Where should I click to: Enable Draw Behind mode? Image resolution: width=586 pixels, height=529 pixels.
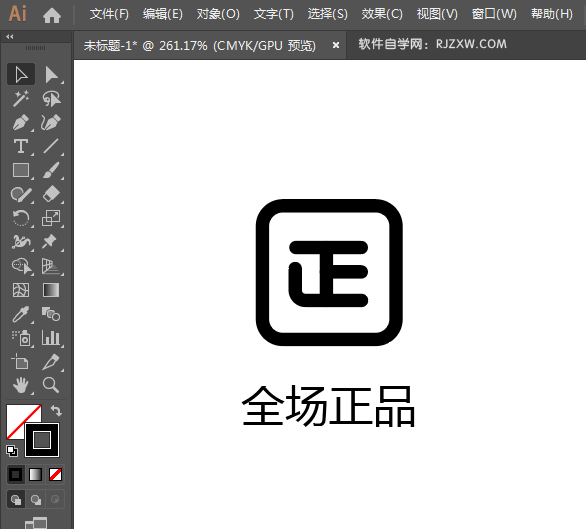[36, 499]
